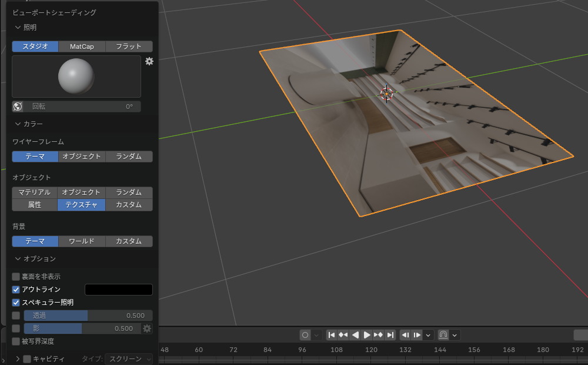This screenshot has width=588, height=365.
Task: Collapse the オプション section
Action: 18,258
